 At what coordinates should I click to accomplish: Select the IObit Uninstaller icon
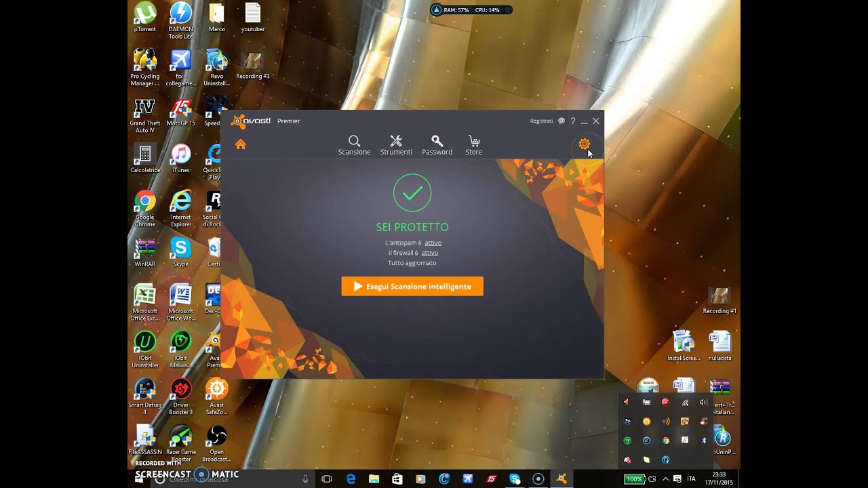click(144, 350)
